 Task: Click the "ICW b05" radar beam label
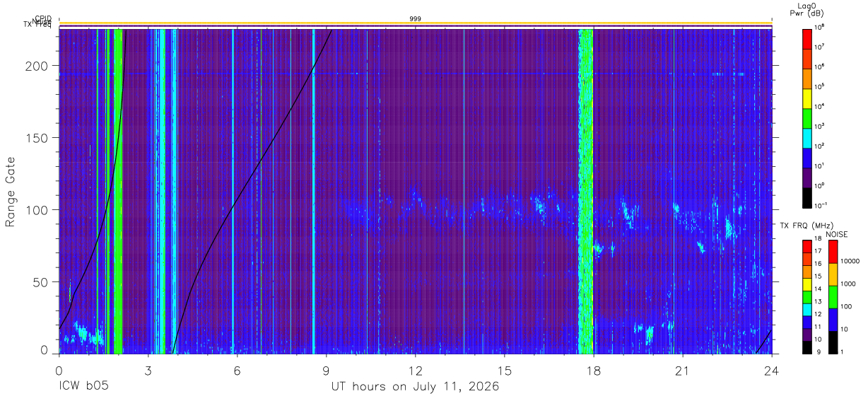click(x=83, y=387)
